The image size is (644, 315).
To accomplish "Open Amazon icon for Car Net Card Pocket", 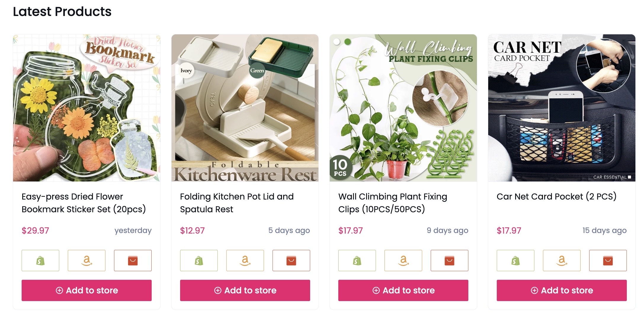I will click(562, 261).
